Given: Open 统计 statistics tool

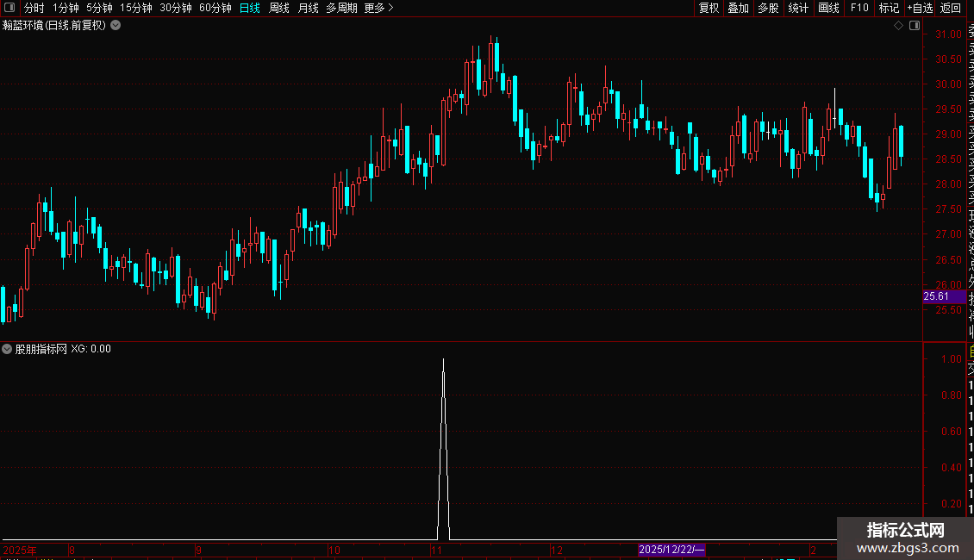Looking at the screenshot, I should tap(798, 8).
